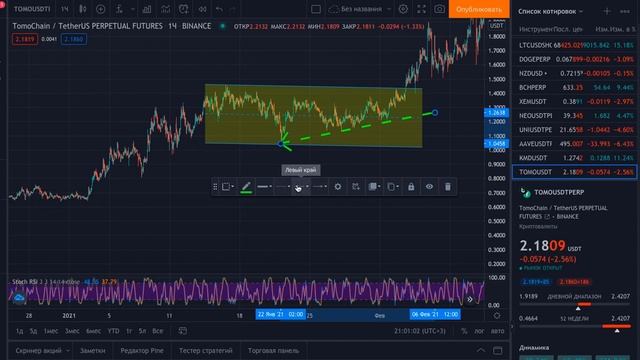Screen dimensions: 640x360
Task: Select the 5д time range
Action: click(33, 331)
